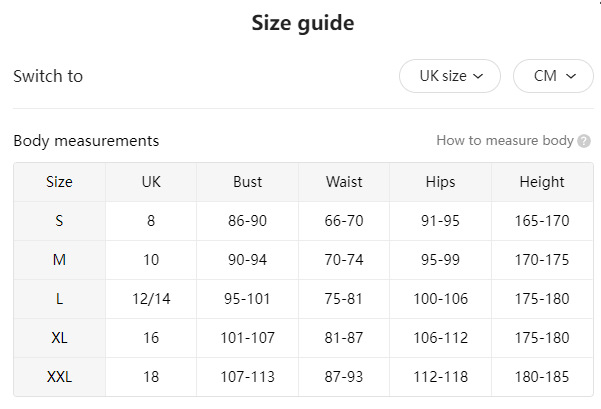Viewport: 601px width, 409px height.
Task: Click the Hips column header
Action: 440,182
